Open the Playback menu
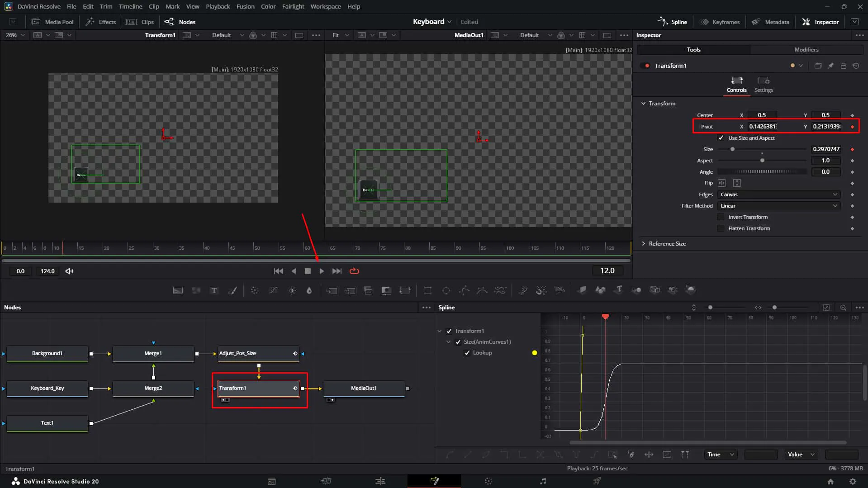The width and height of the screenshot is (868, 488). click(x=218, y=6)
